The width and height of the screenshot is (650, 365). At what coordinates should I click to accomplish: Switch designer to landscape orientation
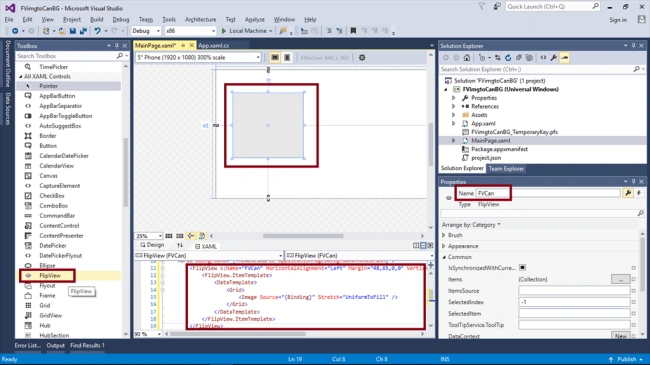(274, 58)
